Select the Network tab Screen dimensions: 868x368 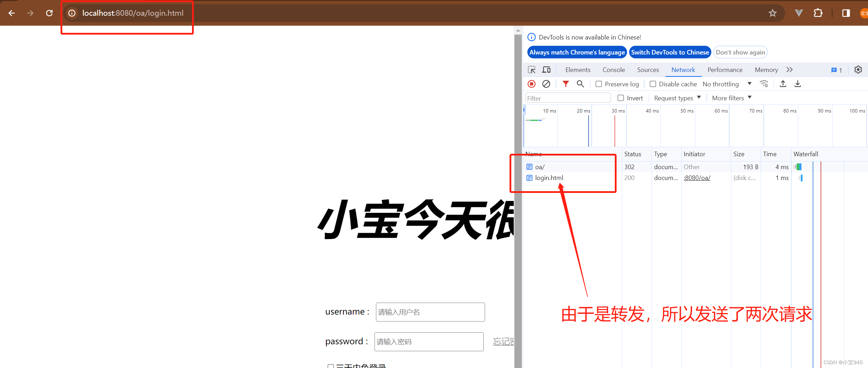[x=683, y=70]
